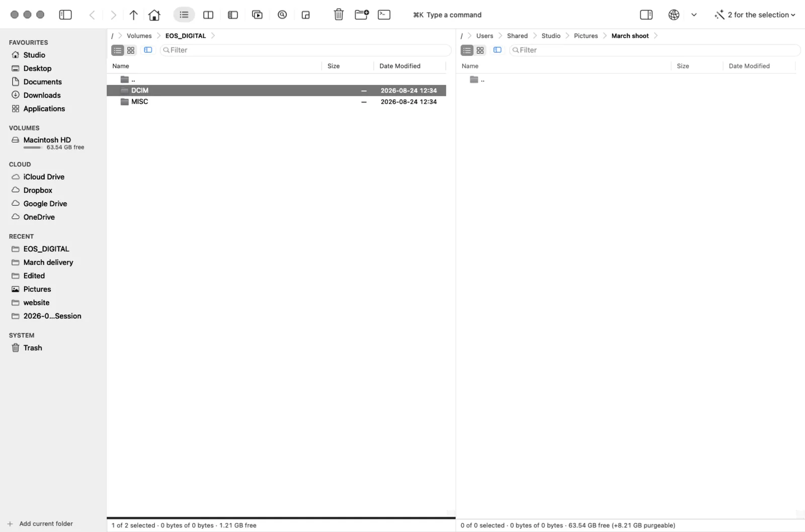Screen dimensions: 805x532
Task: Switch left pane to icon grid view
Action: click(x=131, y=50)
